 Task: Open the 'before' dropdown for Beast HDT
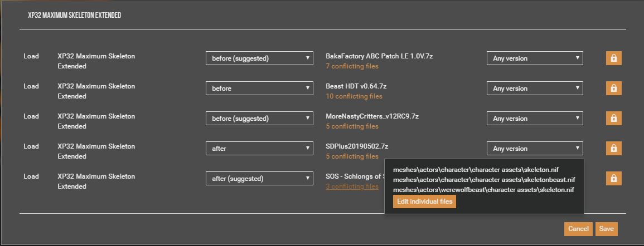tap(259, 88)
